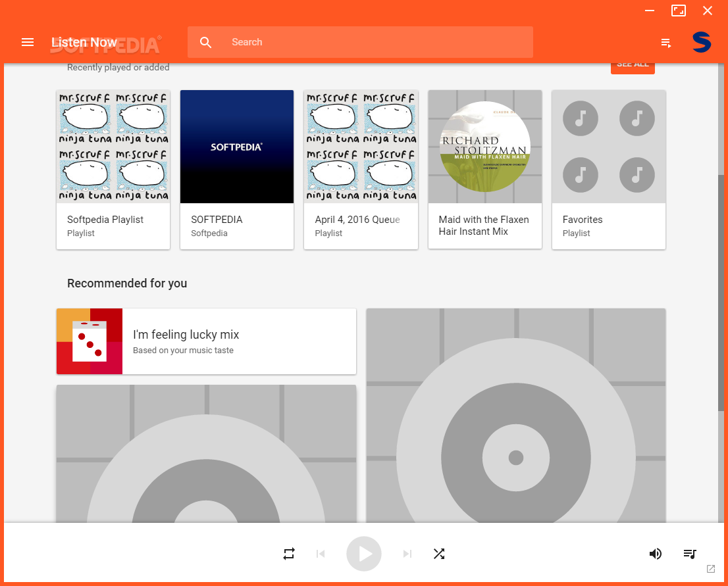Open Richard Stoltzman instant mix artwork
Viewport: 728px width, 586px height.
pos(484,147)
